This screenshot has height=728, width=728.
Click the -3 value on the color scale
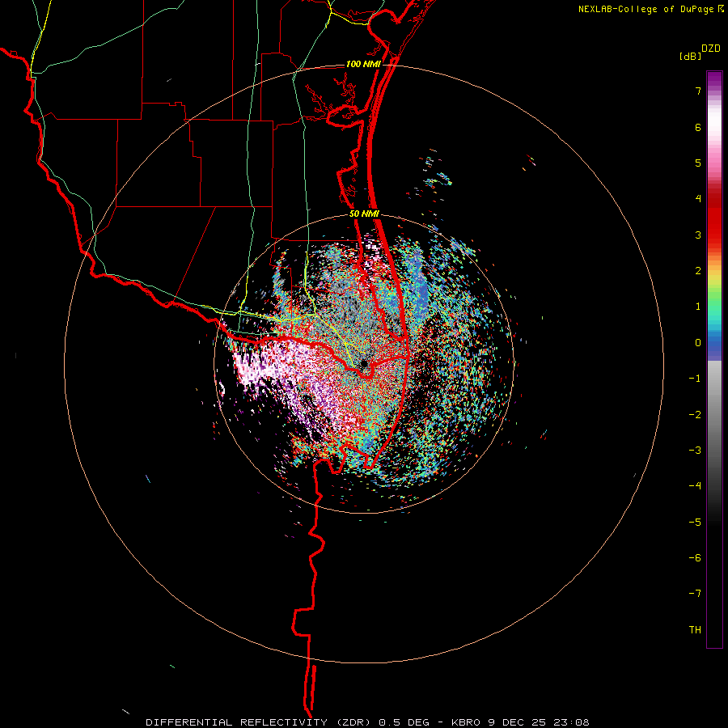point(695,451)
